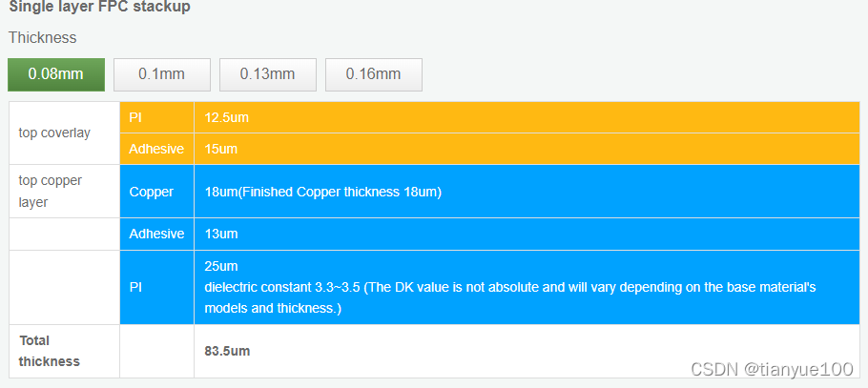Switch to 0.13mm thickness

tap(267, 74)
